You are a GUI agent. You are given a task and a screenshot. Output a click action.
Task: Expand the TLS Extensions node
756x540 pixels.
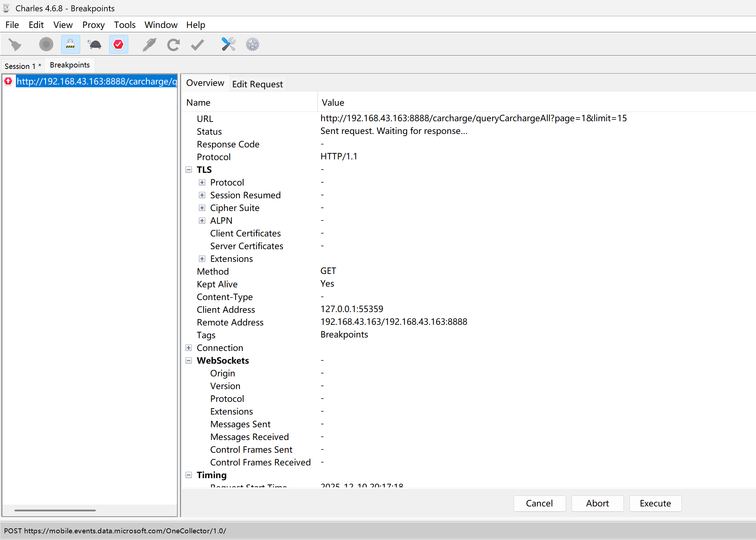point(202,259)
